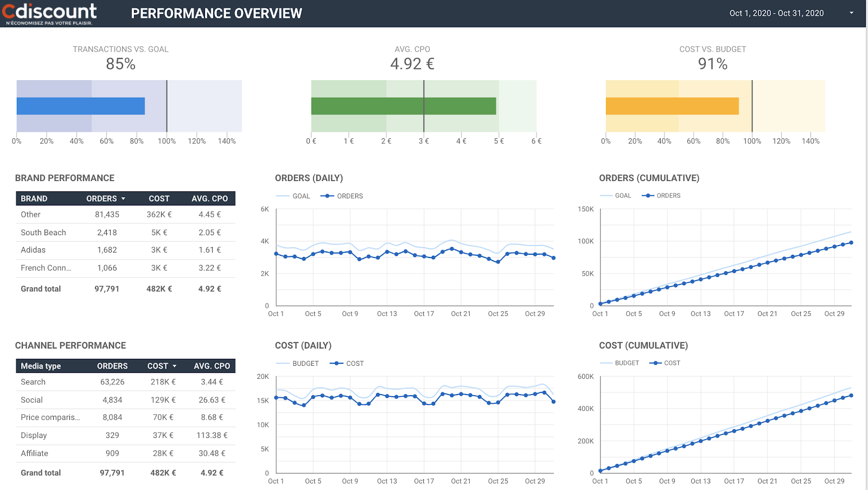
Task: Click the '2.05 €' avg CPO cell
Action: coord(209,232)
